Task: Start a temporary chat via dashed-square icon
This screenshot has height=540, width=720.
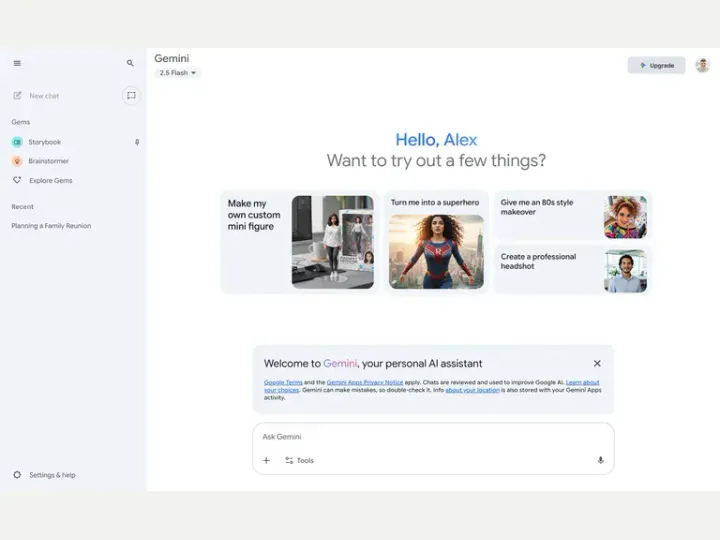Action: (131, 96)
